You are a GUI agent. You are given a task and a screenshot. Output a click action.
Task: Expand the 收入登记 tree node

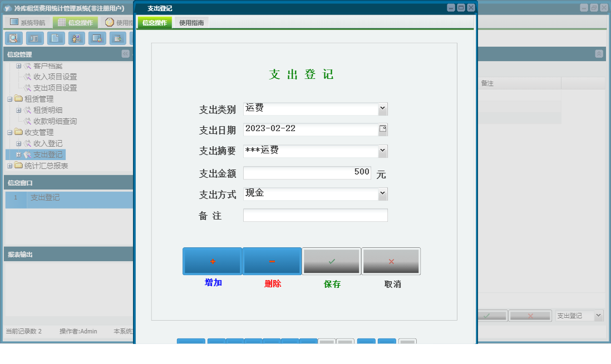[19, 143]
